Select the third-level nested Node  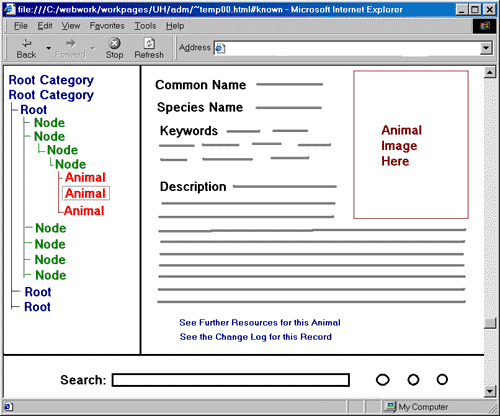(x=62, y=150)
